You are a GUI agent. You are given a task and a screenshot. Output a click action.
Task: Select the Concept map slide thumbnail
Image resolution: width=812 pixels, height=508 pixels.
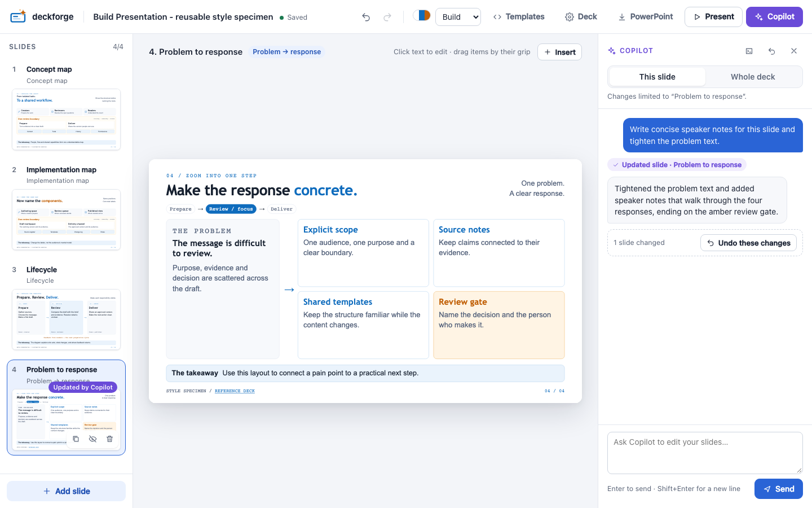67,119
